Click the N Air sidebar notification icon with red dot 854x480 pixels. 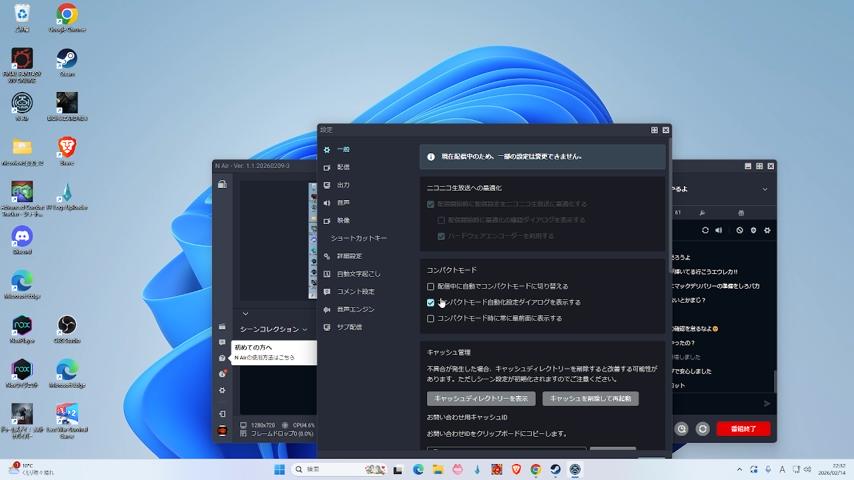[222, 374]
